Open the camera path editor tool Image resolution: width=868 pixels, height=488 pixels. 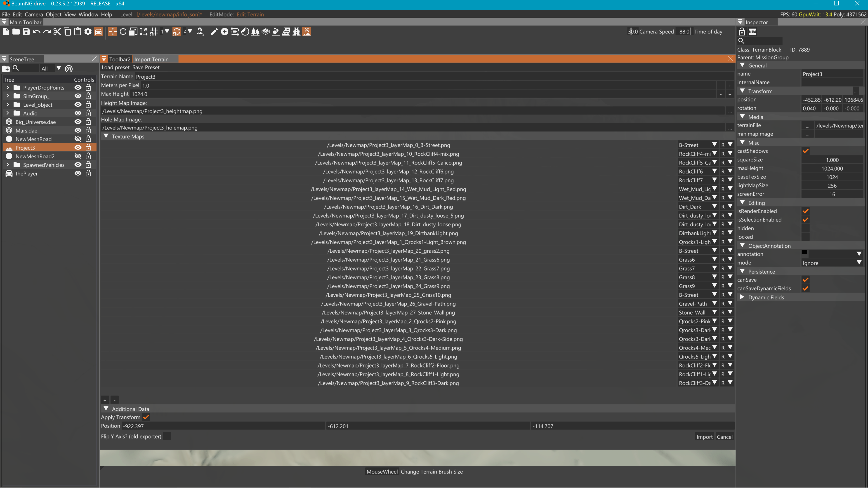point(235,32)
